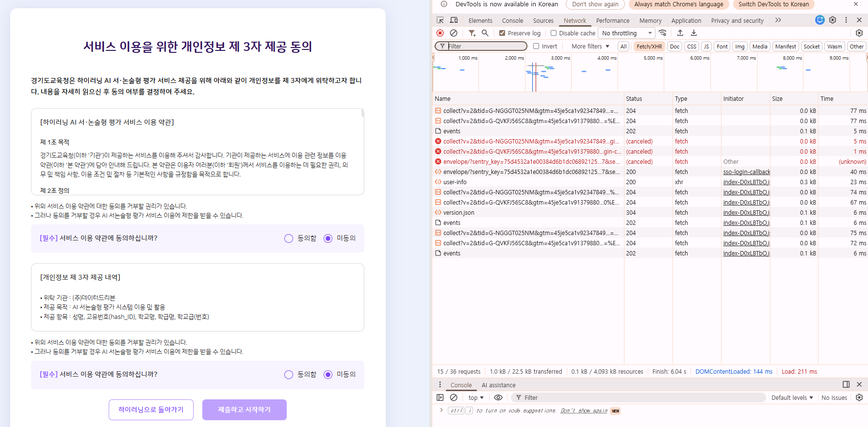Switch to the Elements tab
Viewport: 868px width, 427px height.
tap(480, 20)
